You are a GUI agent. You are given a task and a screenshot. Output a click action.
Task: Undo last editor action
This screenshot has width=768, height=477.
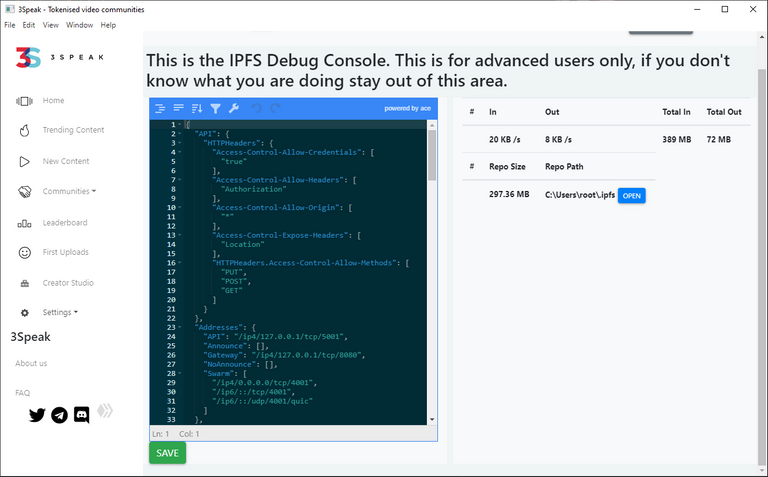point(256,108)
